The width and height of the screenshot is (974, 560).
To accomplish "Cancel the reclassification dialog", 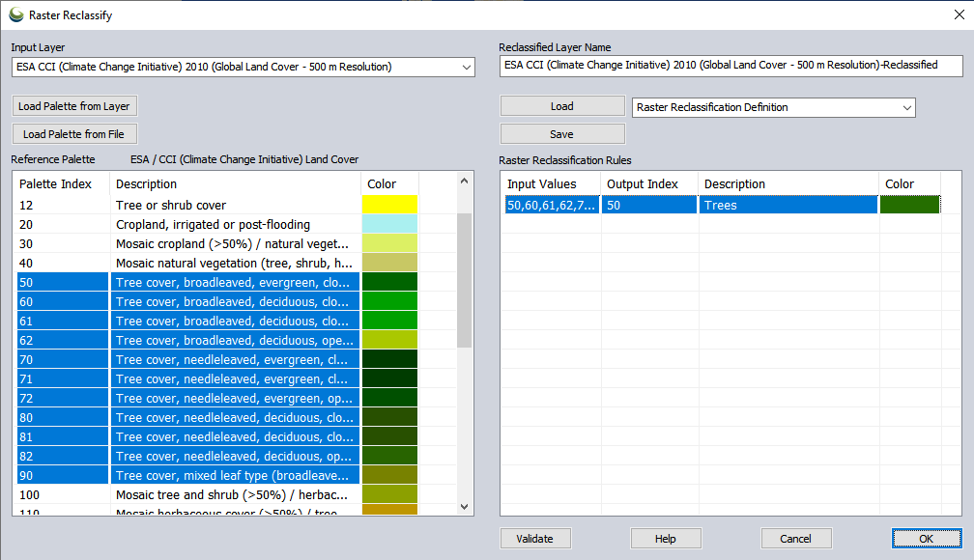I will tap(796, 538).
